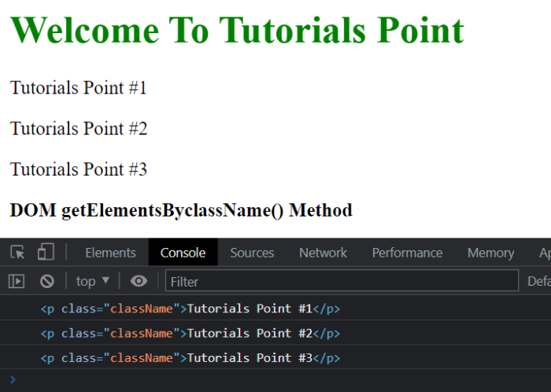Viewport: 551px width, 392px height.
Task: Show the console sidebar panel icon
Action: [x=17, y=281]
